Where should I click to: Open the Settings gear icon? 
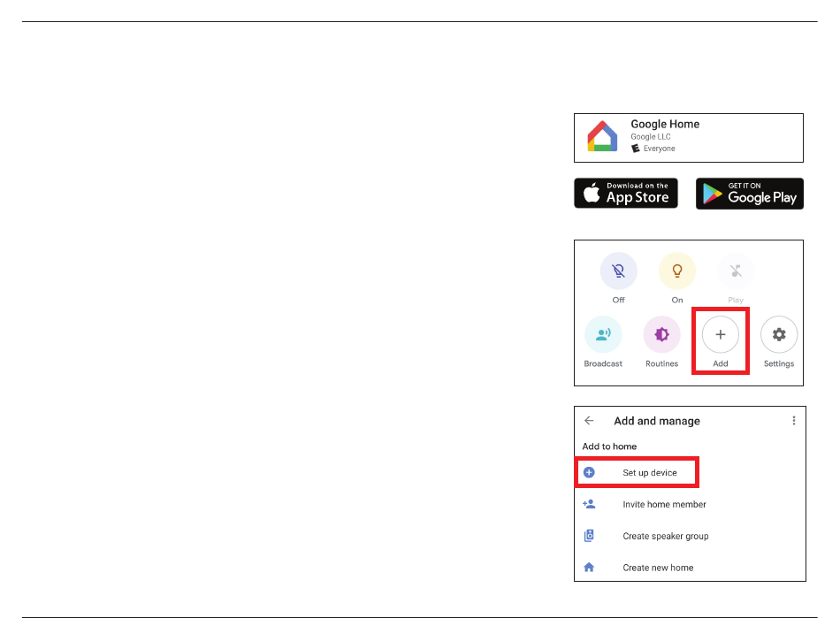pyautogui.click(x=779, y=335)
